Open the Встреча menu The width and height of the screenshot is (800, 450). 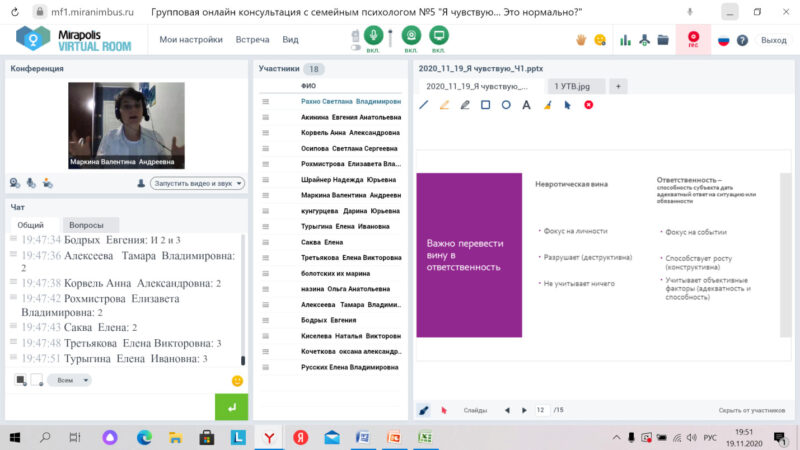point(252,39)
